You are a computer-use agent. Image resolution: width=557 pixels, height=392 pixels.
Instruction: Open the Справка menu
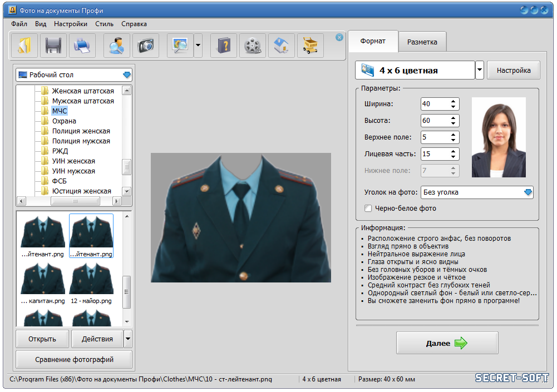(x=134, y=24)
